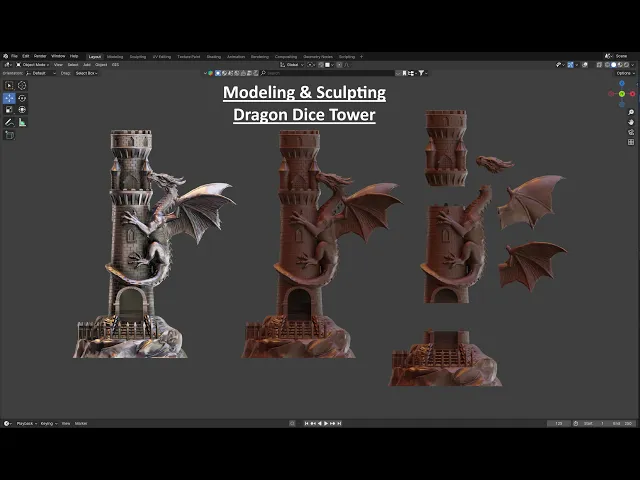Screen dimensions: 640x480
Task: Open the Playback dropdown in timeline
Action: pos(27,423)
